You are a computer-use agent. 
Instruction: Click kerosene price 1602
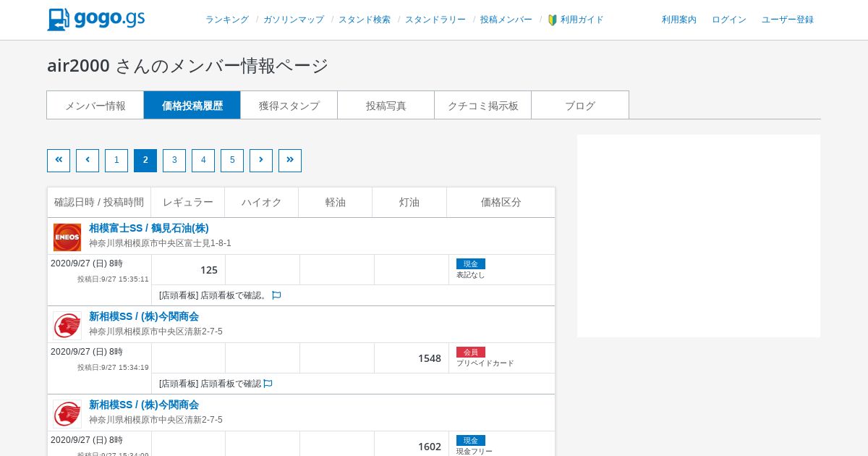[430, 447]
